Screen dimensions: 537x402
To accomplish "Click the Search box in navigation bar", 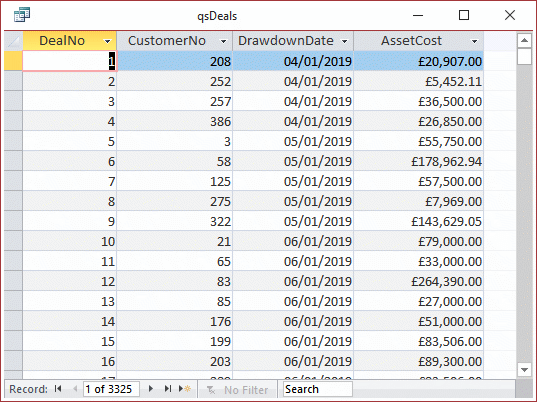I will point(317,389).
